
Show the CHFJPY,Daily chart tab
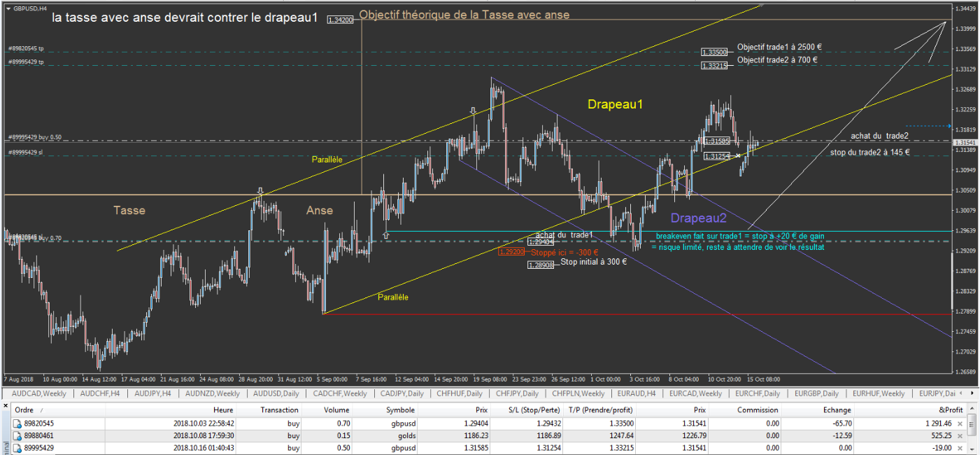[x=518, y=393]
